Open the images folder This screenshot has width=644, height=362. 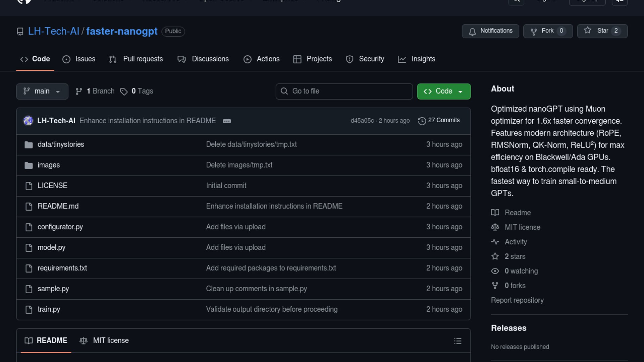(x=49, y=165)
